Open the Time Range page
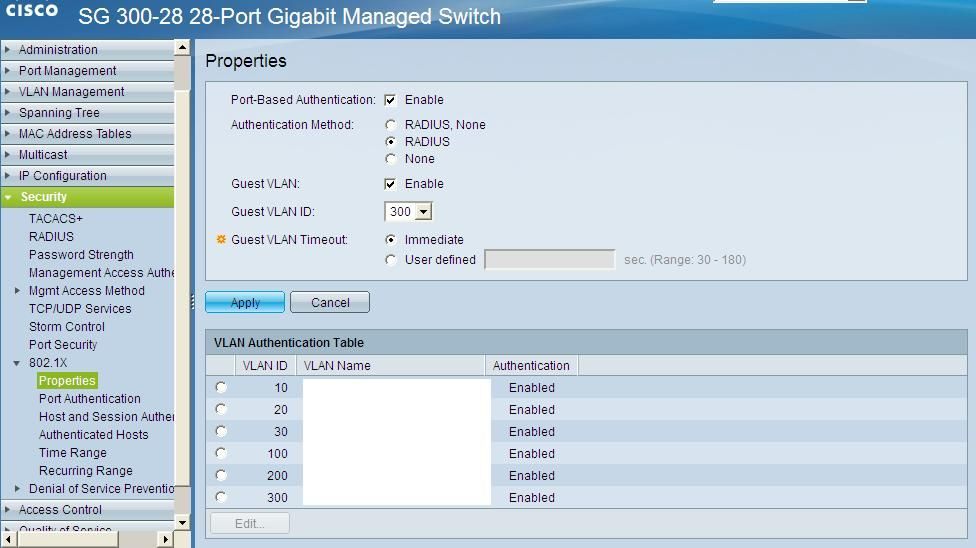The height and width of the screenshot is (548, 976). click(73, 453)
